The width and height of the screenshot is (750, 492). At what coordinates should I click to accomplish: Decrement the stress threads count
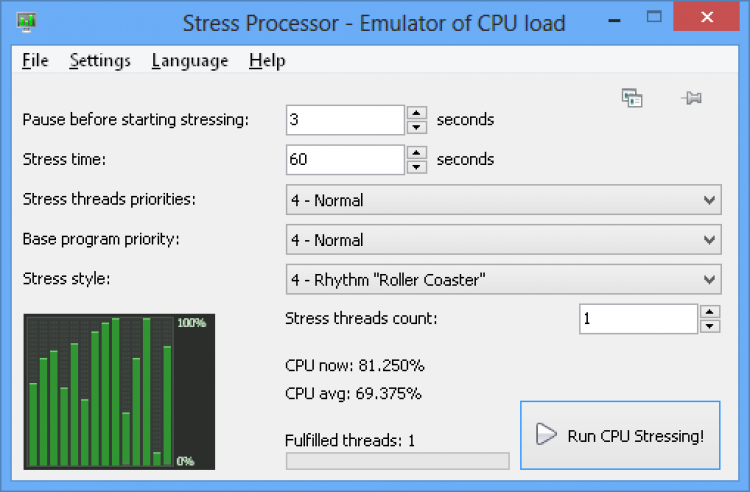click(710, 326)
